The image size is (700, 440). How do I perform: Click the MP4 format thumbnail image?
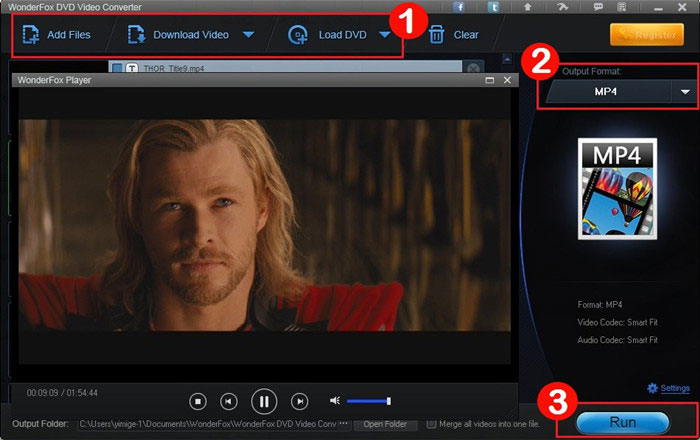tap(617, 189)
